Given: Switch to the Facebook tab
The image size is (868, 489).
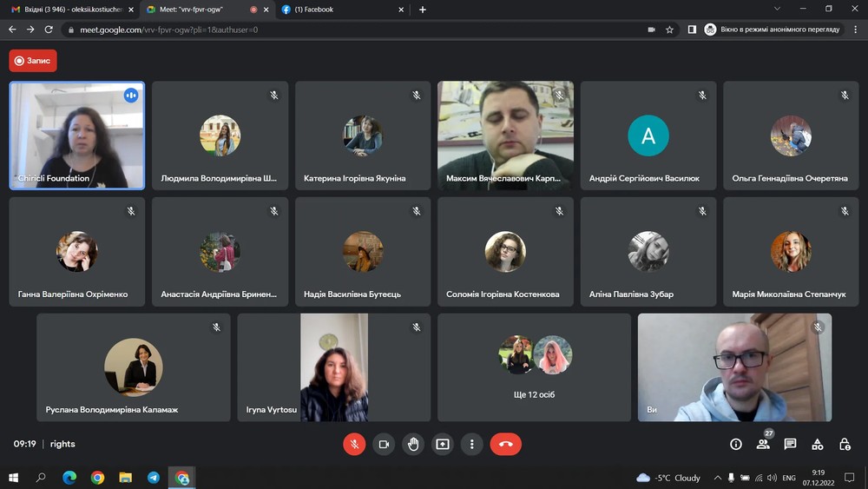Looking at the screenshot, I should pyautogui.click(x=338, y=10).
